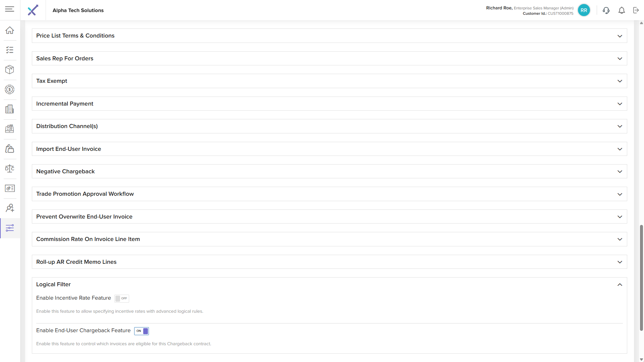Open the add-user sidebar icon
The image size is (644, 362).
[x=10, y=208]
